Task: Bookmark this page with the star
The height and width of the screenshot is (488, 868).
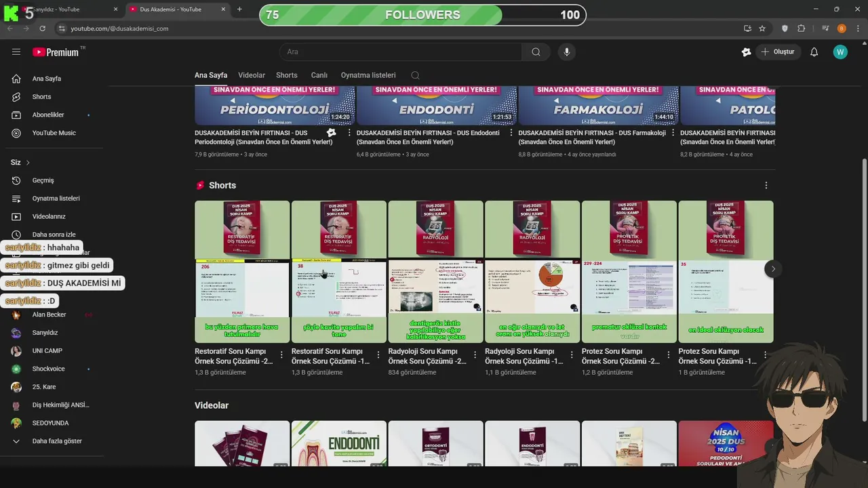Action: tap(762, 28)
